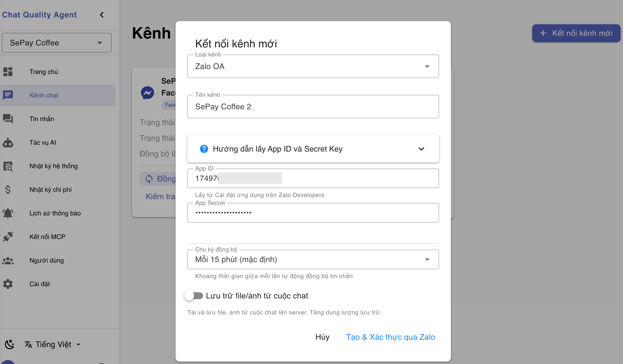Screen dimensions: 623x364
Task: Open the SePay Coffee workspace selector
Action: pos(56,42)
